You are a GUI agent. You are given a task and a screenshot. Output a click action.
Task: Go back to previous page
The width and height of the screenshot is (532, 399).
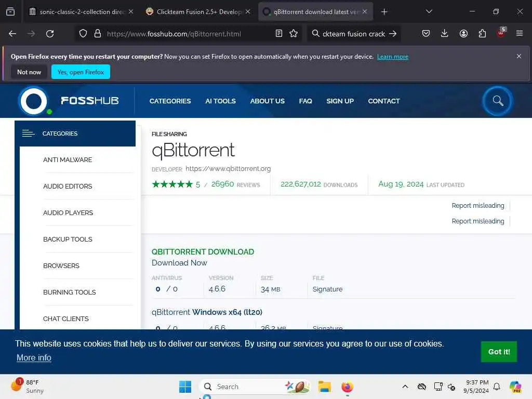[12, 34]
